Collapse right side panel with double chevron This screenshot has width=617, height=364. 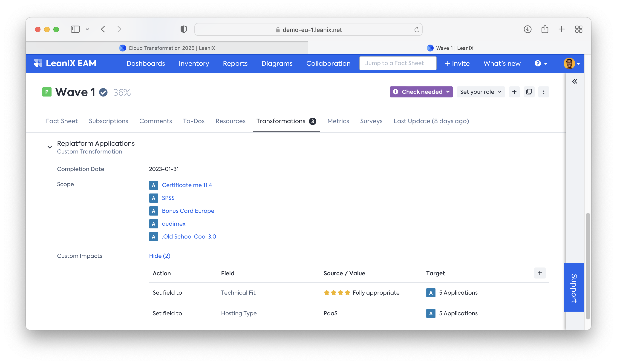coord(574,81)
